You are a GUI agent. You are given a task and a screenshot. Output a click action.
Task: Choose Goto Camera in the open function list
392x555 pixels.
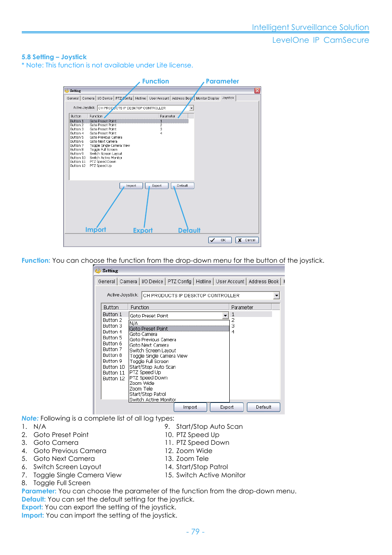(x=179, y=334)
